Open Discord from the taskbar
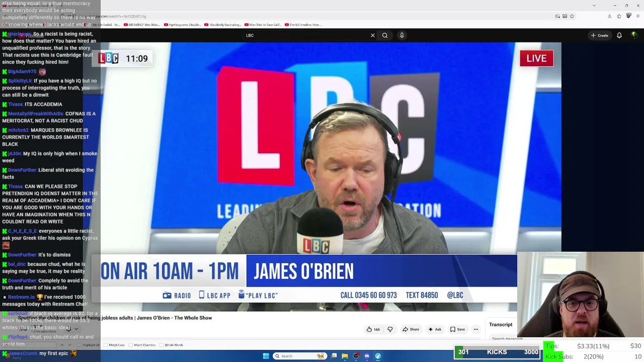This screenshot has width=644, height=362. pos(367,356)
